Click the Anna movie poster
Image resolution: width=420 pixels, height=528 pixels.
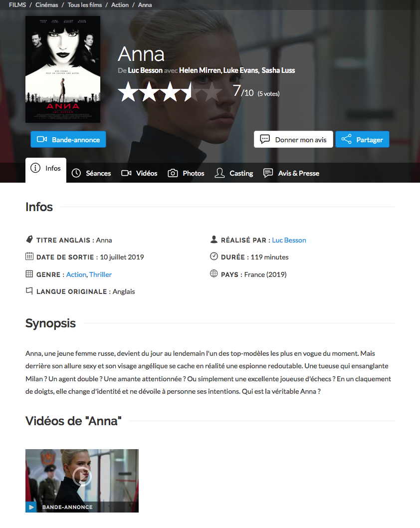[63, 69]
